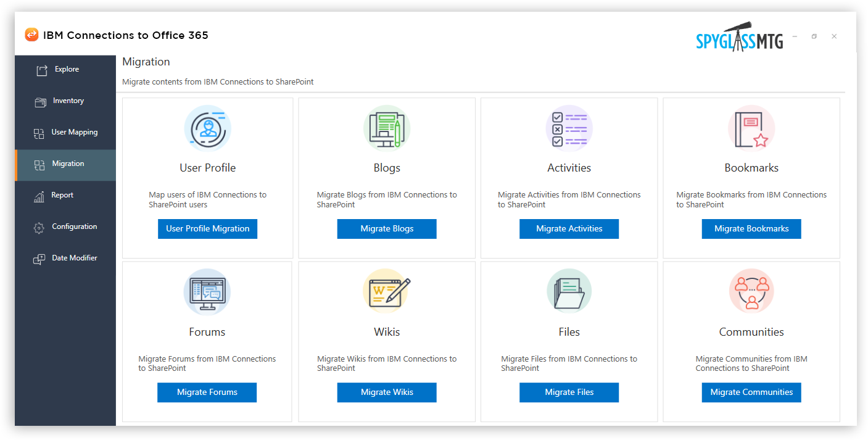Click 'Migrate Bookmarks from IBM Connections' description
The height and width of the screenshot is (440, 868).
pyautogui.click(x=751, y=199)
